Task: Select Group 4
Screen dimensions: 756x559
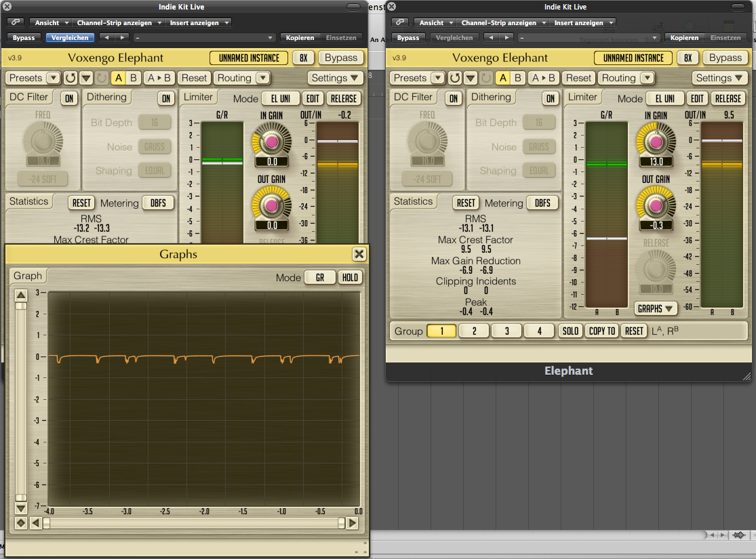Action: [540, 331]
